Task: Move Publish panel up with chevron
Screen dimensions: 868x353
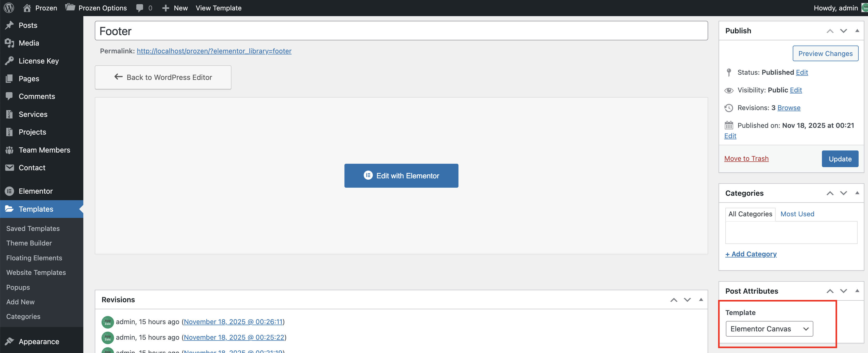Action: tap(830, 31)
